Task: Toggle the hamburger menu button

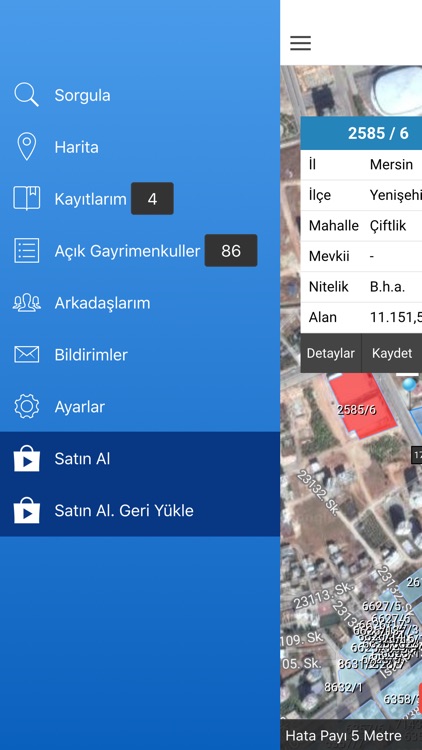Action: (300, 43)
